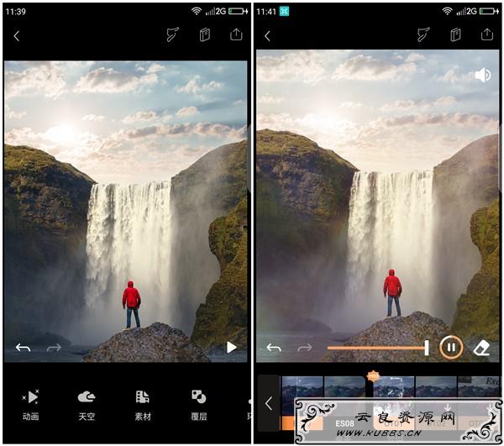Select the 天空 sky tool

87,405
